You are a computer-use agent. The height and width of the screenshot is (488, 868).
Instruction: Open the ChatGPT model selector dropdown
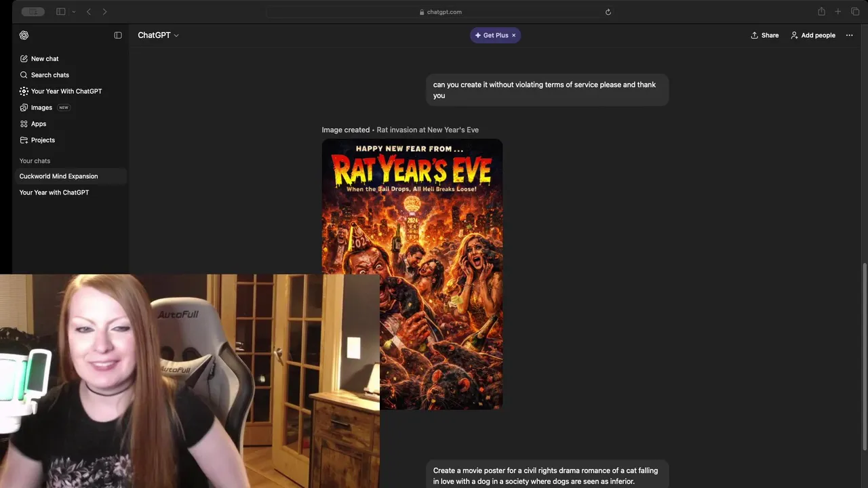click(x=158, y=35)
